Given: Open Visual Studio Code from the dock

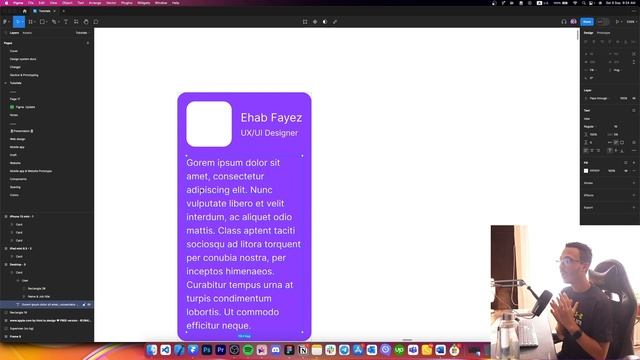Looking at the screenshot, I should coord(165,350).
